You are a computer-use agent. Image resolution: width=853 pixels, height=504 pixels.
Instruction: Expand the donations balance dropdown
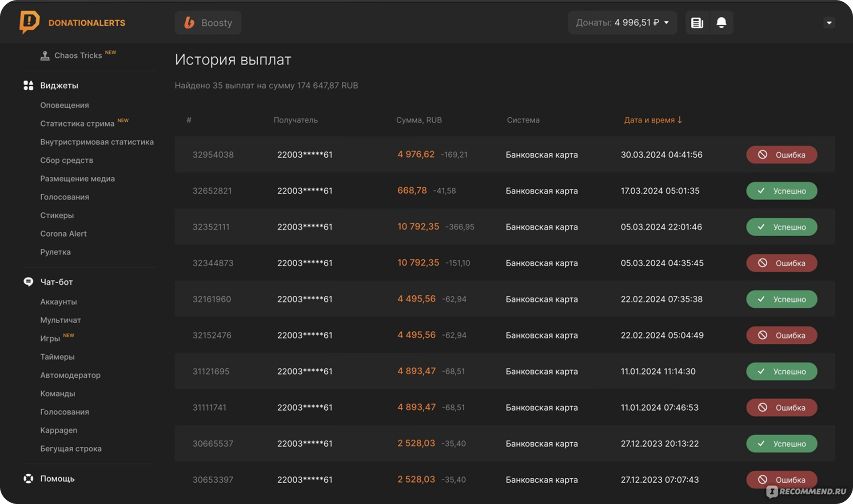point(666,23)
